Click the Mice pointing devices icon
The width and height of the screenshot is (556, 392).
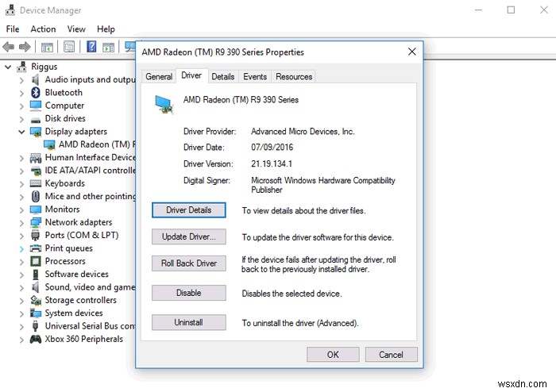click(36, 196)
